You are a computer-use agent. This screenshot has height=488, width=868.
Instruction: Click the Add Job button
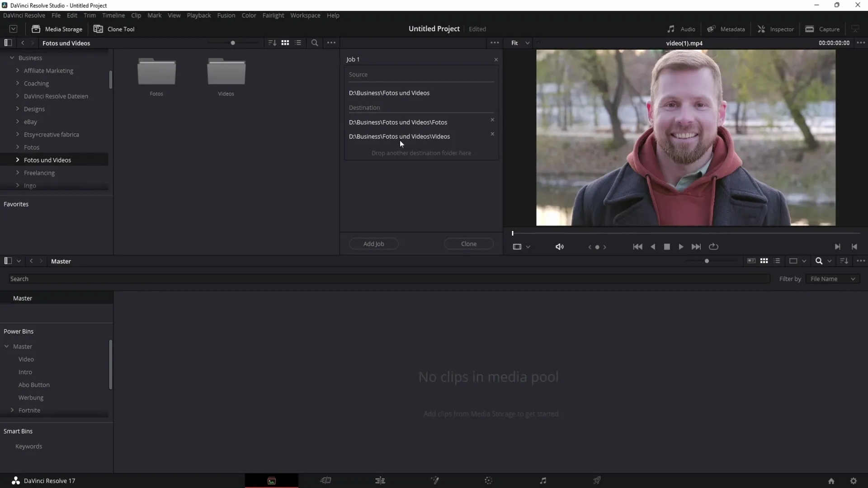click(x=373, y=244)
